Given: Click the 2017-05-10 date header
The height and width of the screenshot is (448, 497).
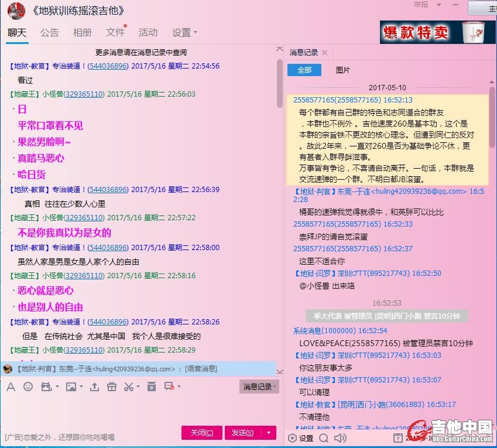Looking at the screenshot, I should [387, 87].
